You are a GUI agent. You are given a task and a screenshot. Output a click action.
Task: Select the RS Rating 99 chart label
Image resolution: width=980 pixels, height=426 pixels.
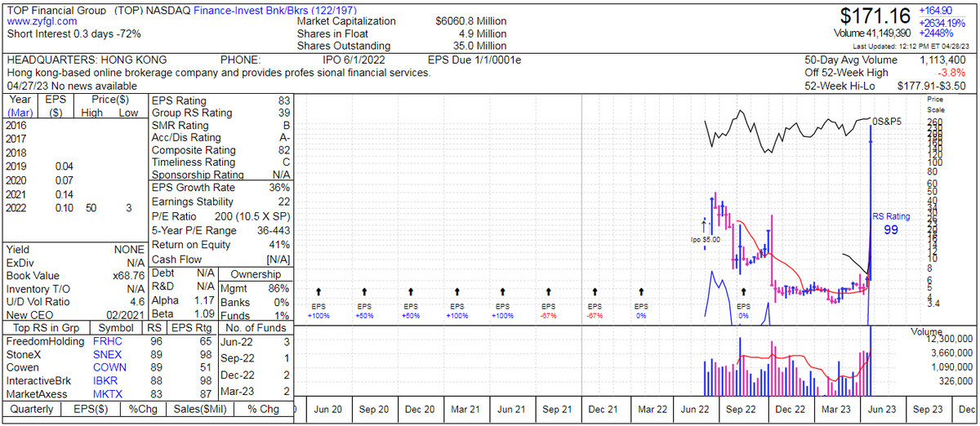890,223
